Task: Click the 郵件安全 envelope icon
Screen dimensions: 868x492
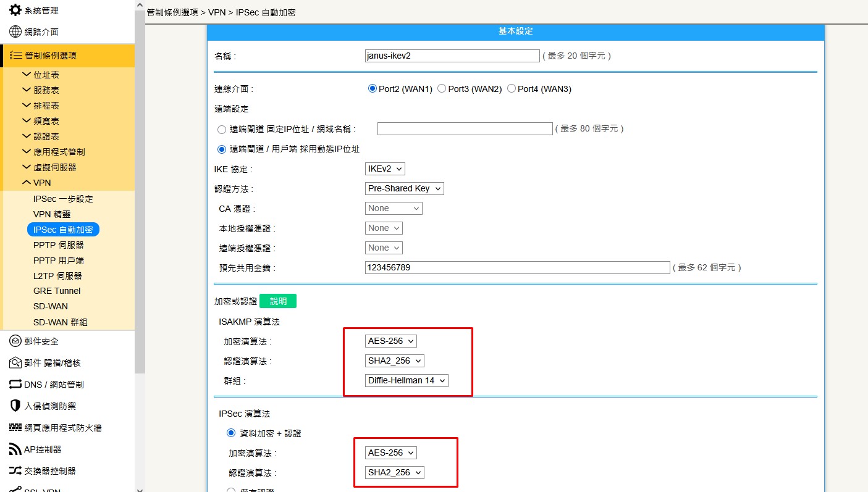Action: coord(15,341)
